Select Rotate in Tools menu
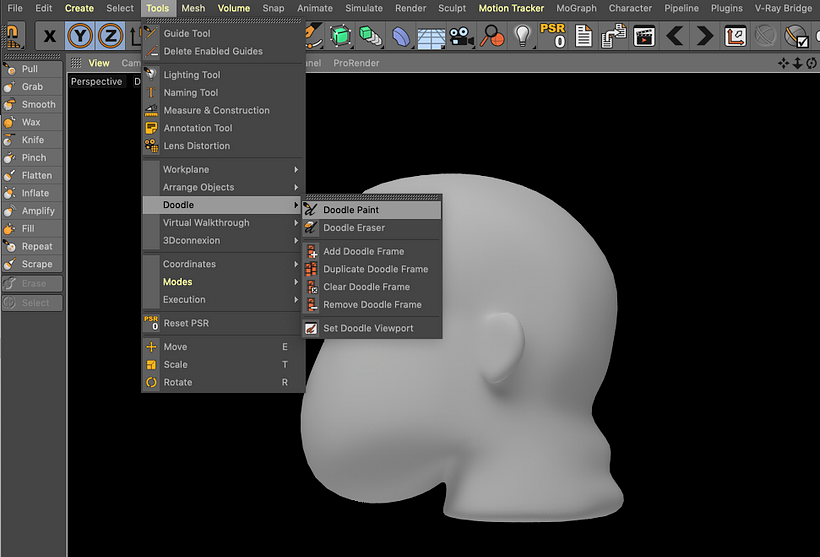The width and height of the screenshot is (820, 557). (x=224, y=382)
